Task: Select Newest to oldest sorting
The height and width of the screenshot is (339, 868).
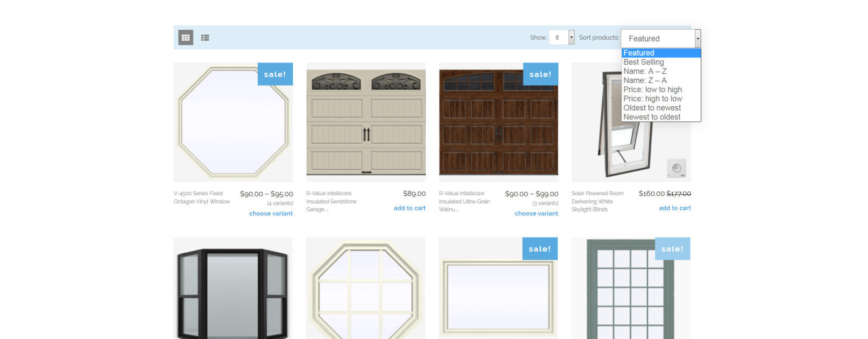Action: coord(652,117)
